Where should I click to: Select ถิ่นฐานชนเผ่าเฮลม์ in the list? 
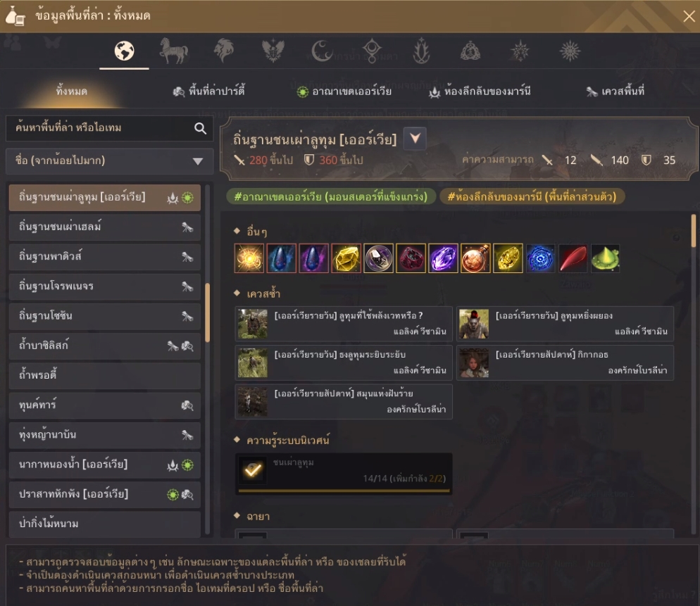[x=104, y=227]
